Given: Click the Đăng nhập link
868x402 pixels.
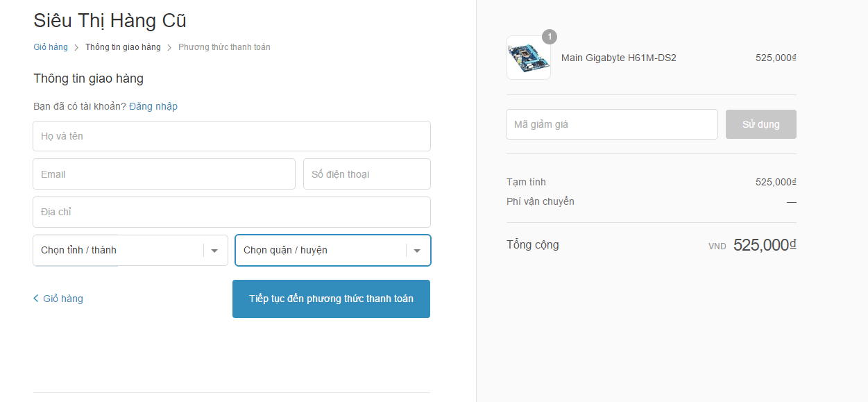Looking at the screenshot, I should click(153, 106).
